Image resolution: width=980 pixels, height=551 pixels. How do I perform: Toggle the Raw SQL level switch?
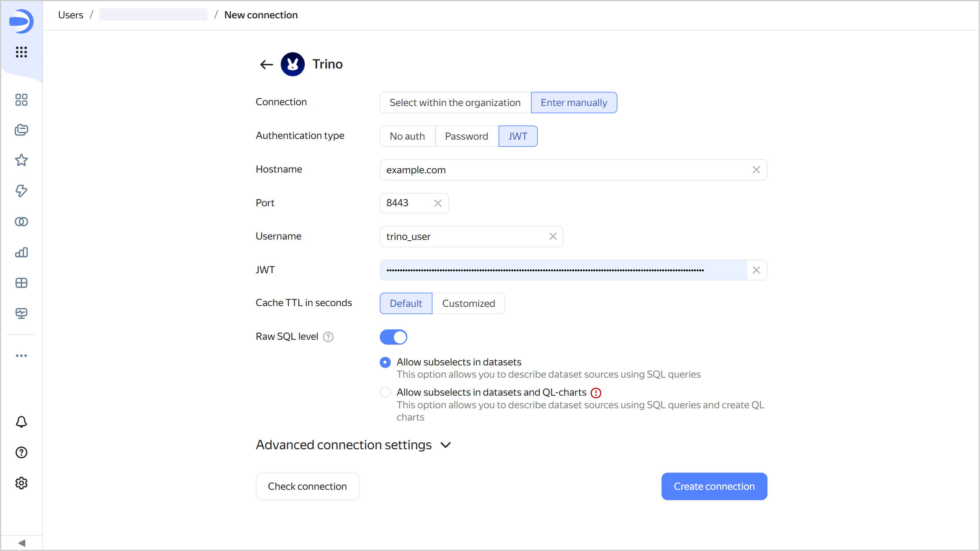[393, 337]
